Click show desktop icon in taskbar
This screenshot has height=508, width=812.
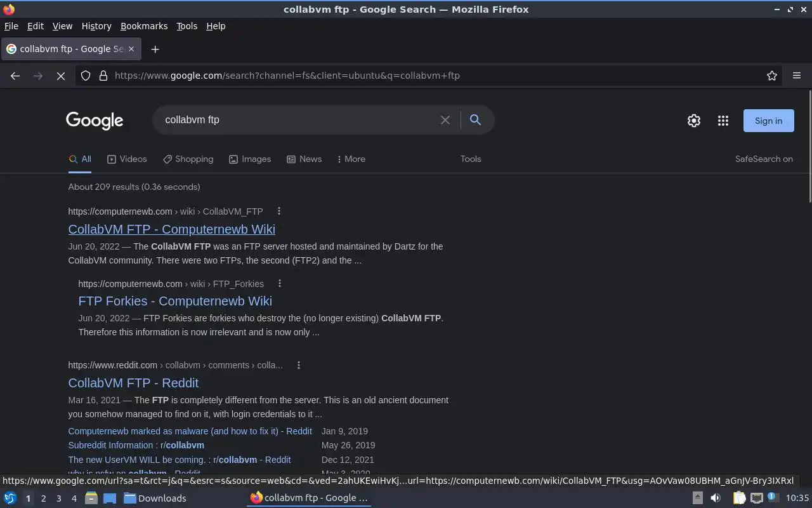click(109, 498)
